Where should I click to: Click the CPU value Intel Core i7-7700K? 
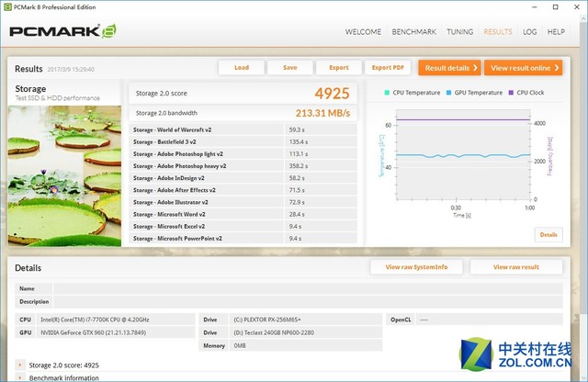(95, 320)
